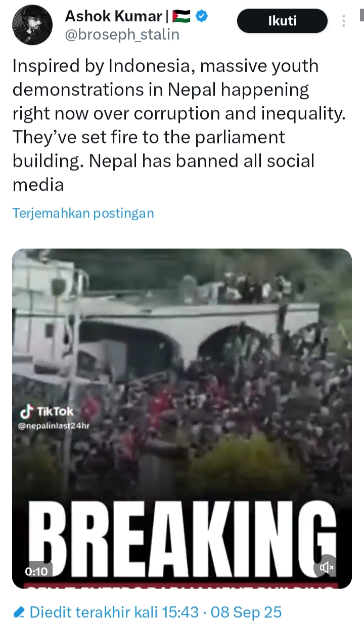Image resolution: width=364 pixels, height=622 pixels.
Task: Follow the account with Ikuti button
Action: [x=282, y=21]
